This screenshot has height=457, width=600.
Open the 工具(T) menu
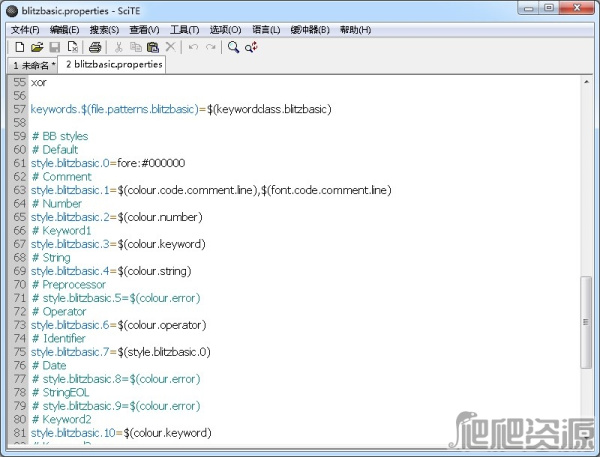click(185, 29)
